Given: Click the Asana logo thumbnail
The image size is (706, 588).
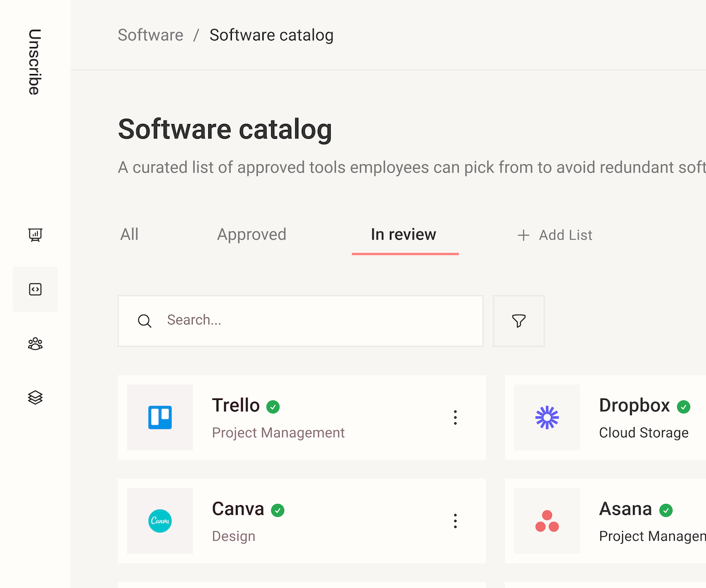Looking at the screenshot, I should click(547, 521).
